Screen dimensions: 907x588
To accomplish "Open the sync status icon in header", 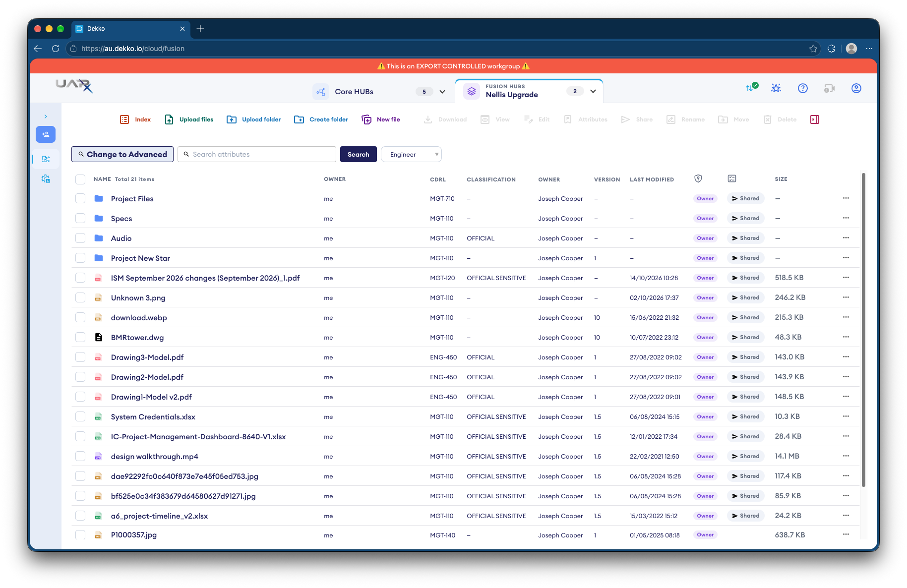I will click(752, 88).
